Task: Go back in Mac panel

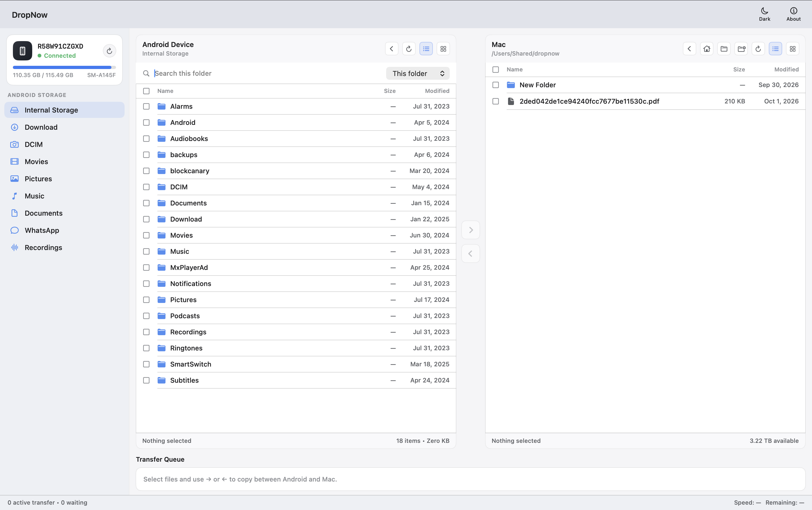Action: click(x=689, y=49)
